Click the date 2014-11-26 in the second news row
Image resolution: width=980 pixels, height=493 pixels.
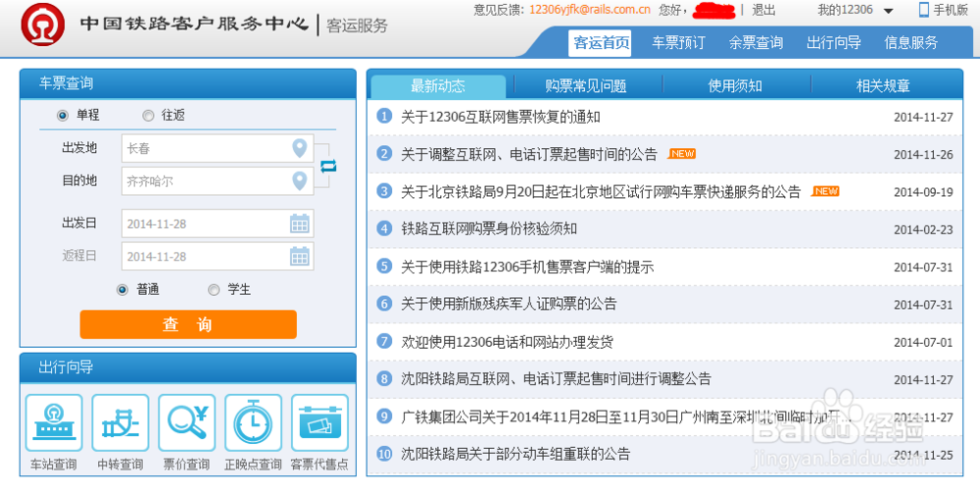(x=923, y=155)
